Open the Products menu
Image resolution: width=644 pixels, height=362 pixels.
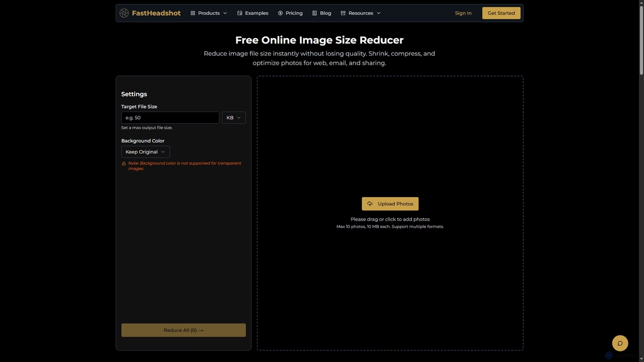coord(209,13)
